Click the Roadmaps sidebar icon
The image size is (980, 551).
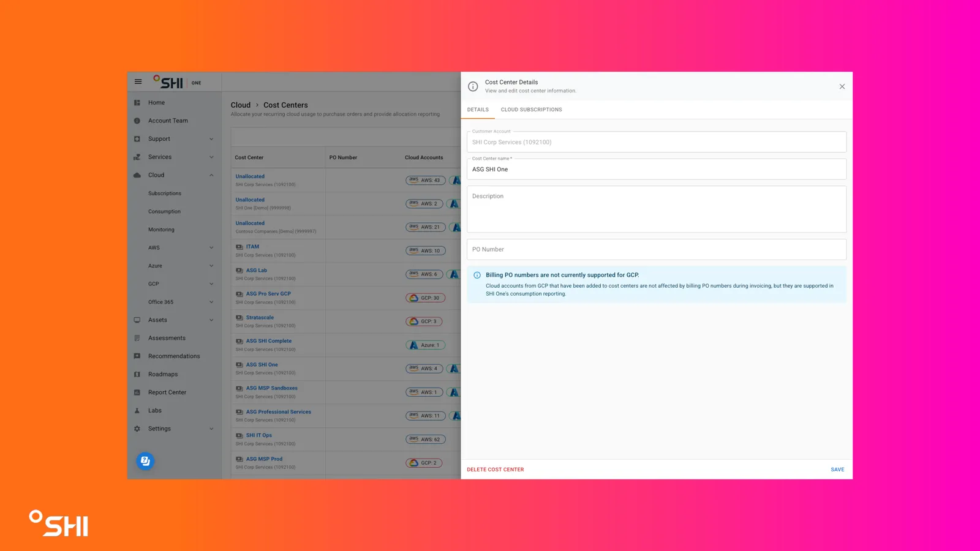pyautogui.click(x=137, y=374)
